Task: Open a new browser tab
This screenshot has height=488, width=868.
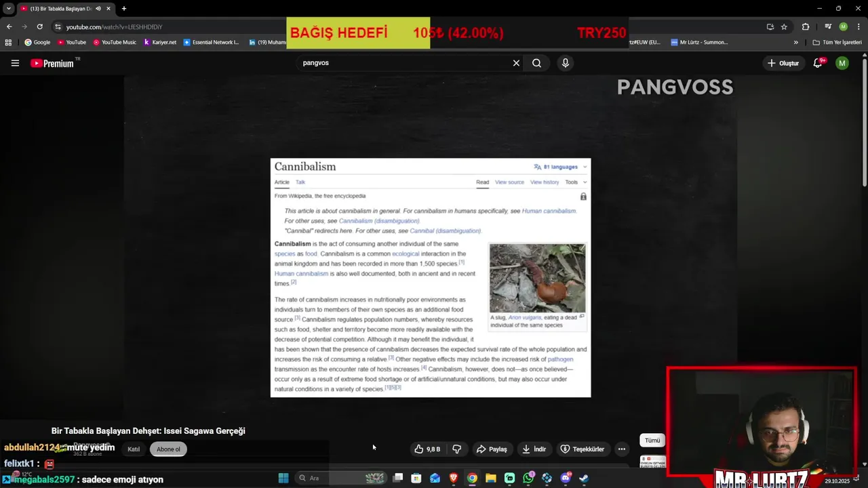Action: [123, 9]
